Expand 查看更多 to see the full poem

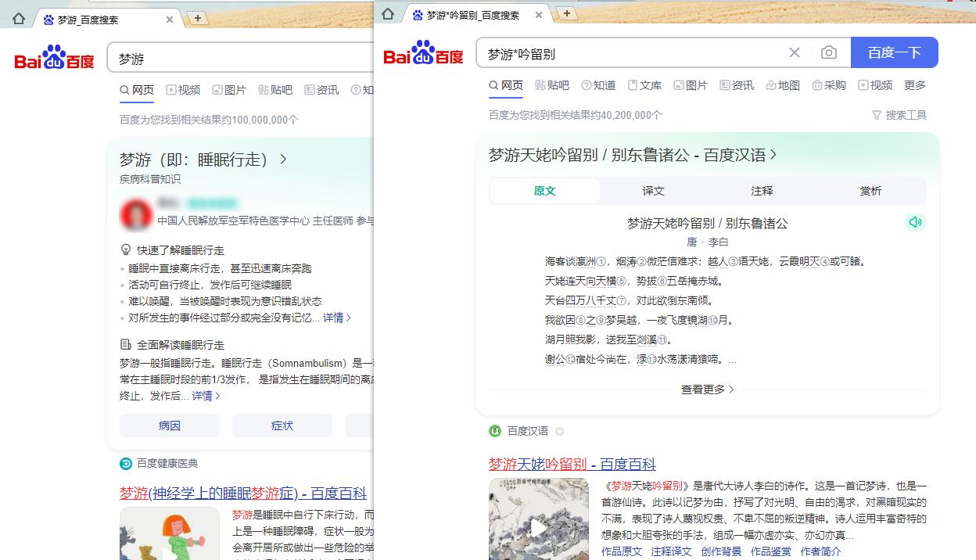pos(706,389)
